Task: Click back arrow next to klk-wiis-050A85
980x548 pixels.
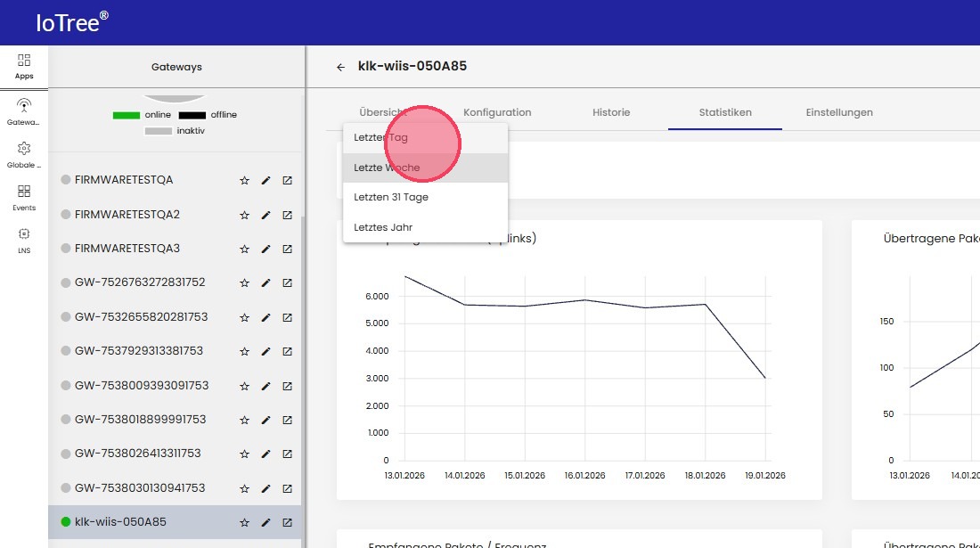Action: coord(340,67)
